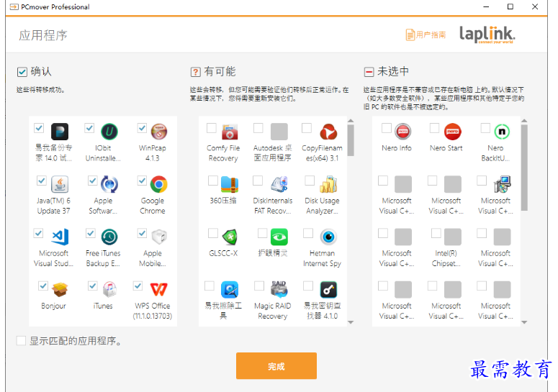This screenshot has height=392, width=558.
Task: Click the Nero Start icon
Action: pyautogui.click(x=452, y=132)
